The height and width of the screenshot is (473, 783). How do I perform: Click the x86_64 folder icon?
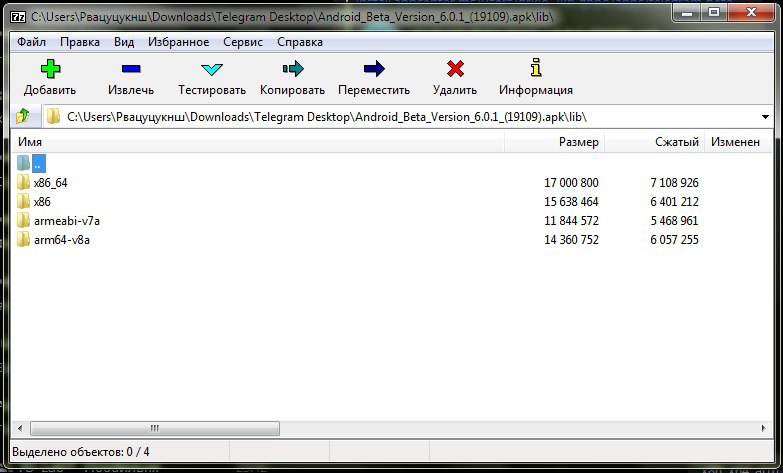[x=23, y=182]
